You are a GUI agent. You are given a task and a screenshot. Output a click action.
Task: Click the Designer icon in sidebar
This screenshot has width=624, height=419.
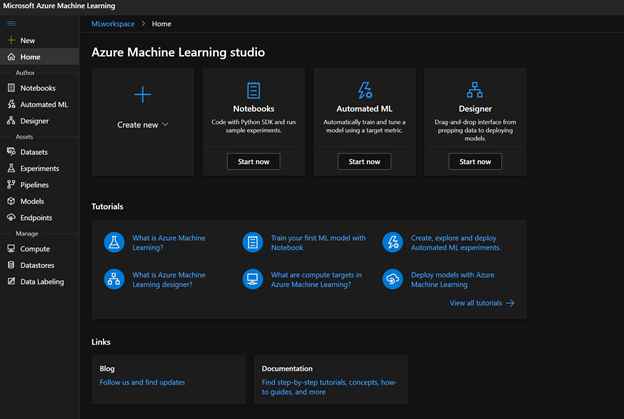click(x=11, y=121)
